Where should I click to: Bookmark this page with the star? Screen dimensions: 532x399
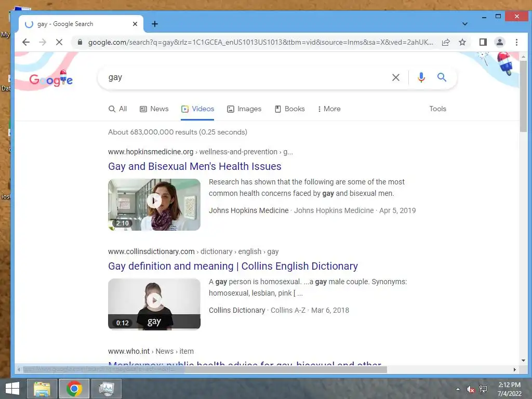462,42
